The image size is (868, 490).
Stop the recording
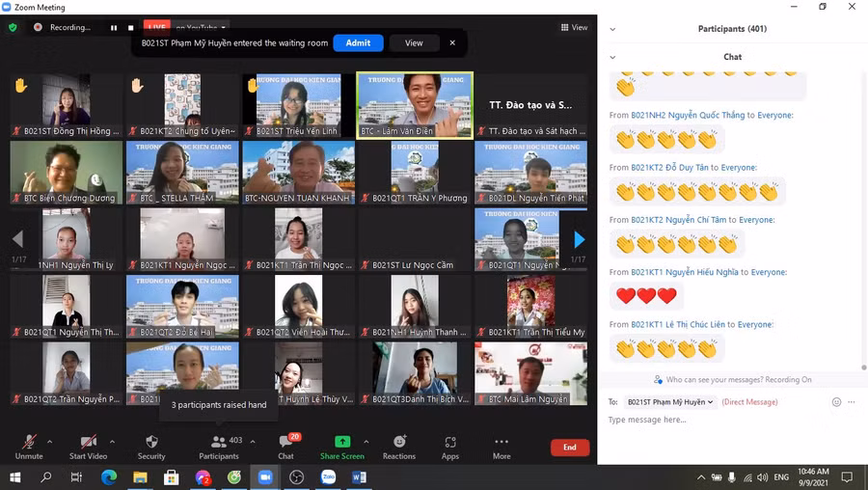point(130,28)
